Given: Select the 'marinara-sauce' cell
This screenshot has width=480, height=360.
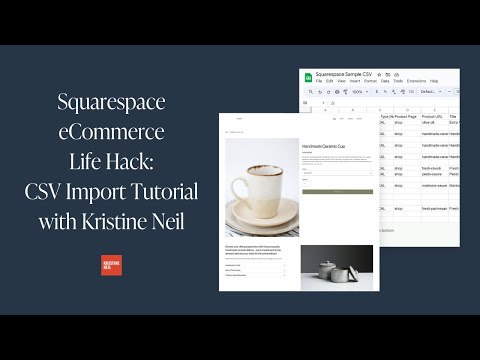Looking at the screenshot, I should [435, 185].
